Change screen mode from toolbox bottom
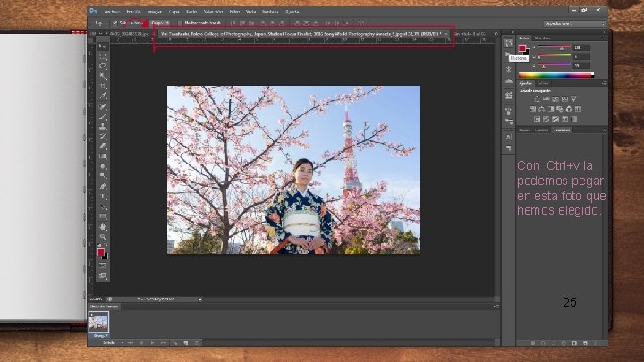Image resolution: width=644 pixels, height=362 pixels. (x=102, y=275)
